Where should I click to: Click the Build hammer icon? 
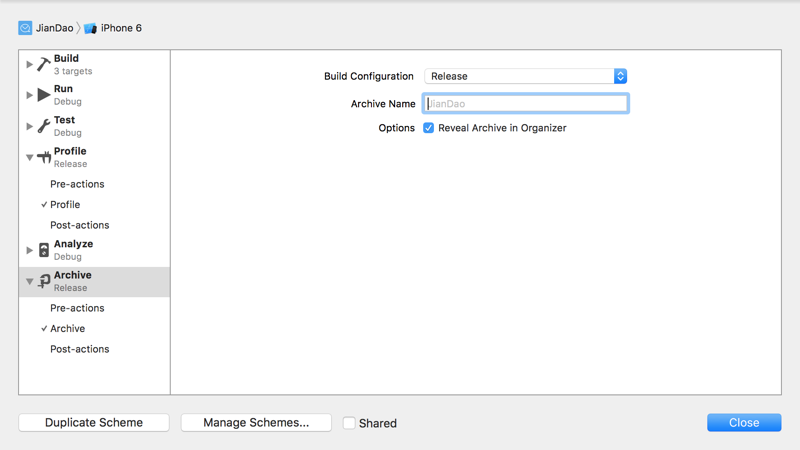44,64
